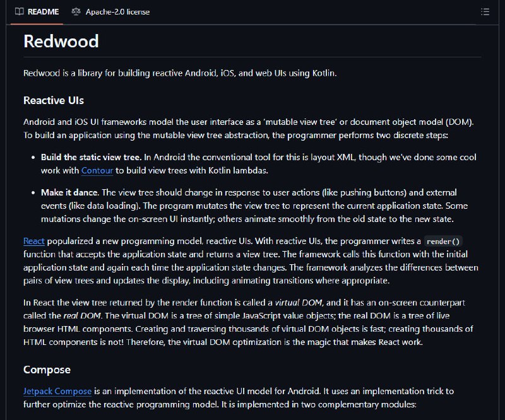Click the italic 'real DOM' phrase
The image size is (505, 420).
[82, 316]
